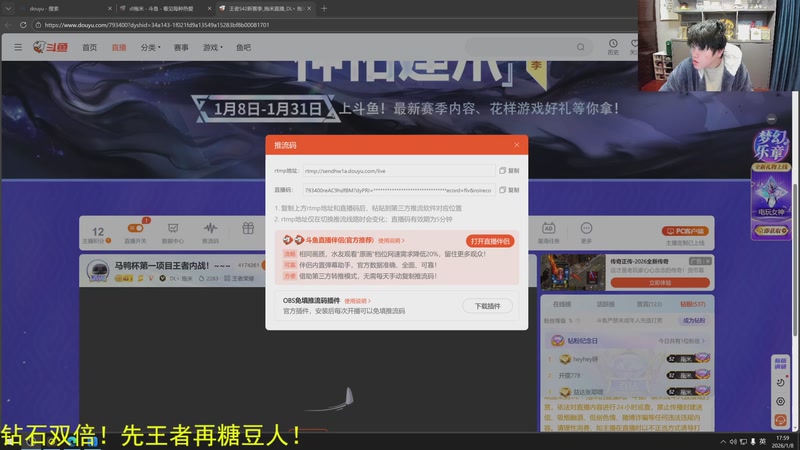Click the 打开直播伴侣 button
Viewport: 800px width, 450px height.
pyautogui.click(x=490, y=241)
